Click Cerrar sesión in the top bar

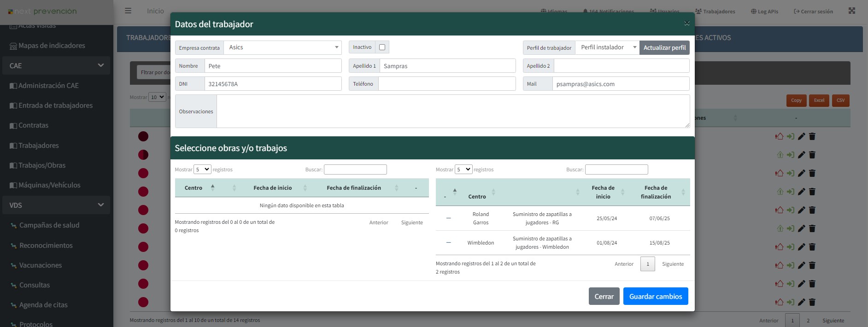coord(813,12)
